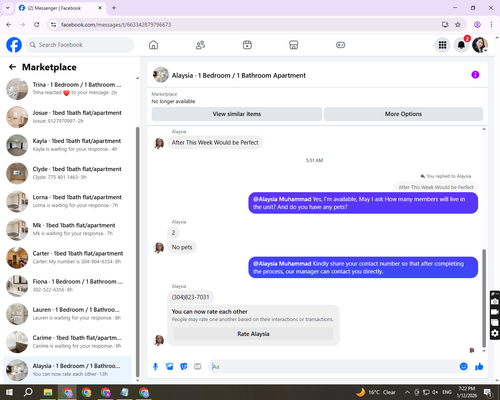Open the account profile picture menu
Viewport: 500px width, 400px height.
[480, 45]
